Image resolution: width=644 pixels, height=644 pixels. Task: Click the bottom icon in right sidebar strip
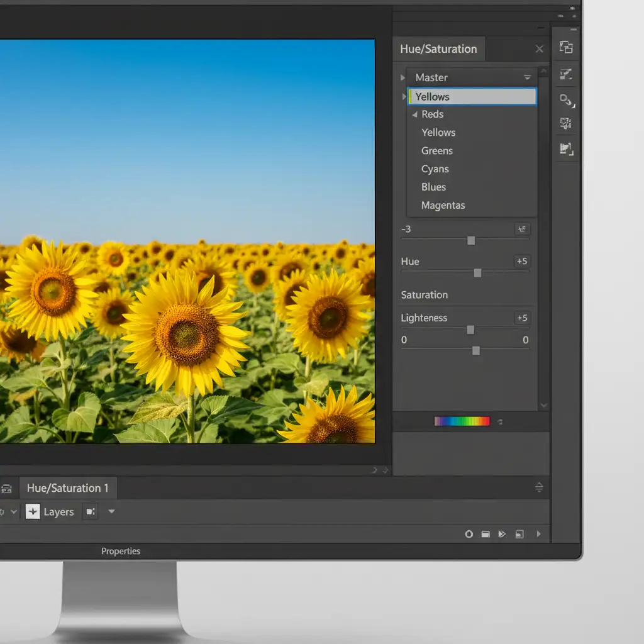click(566, 149)
